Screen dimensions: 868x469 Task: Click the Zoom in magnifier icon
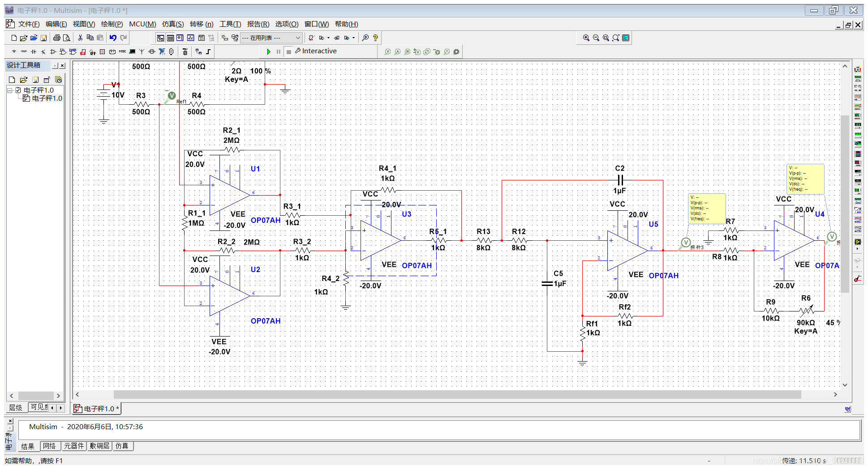(586, 38)
